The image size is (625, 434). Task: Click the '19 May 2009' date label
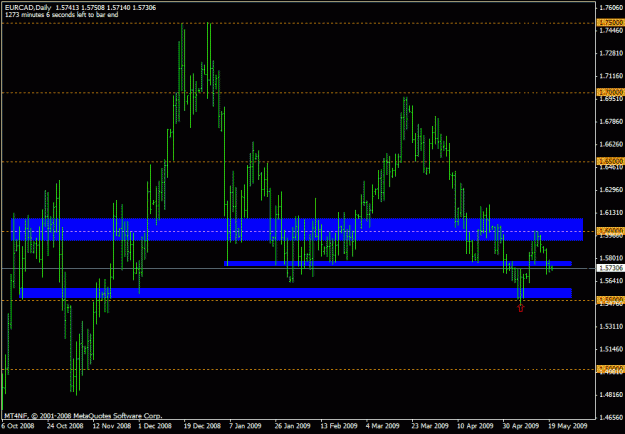point(566,426)
